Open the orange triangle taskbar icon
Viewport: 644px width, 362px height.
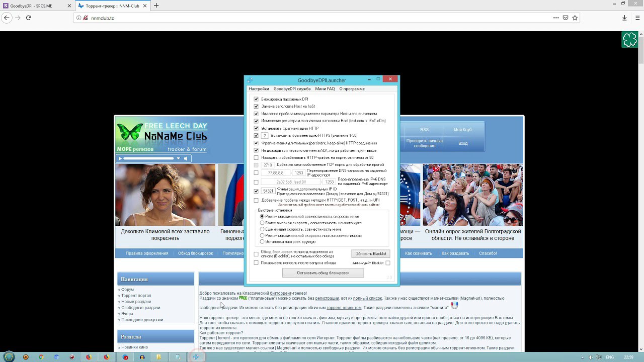[26, 357]
